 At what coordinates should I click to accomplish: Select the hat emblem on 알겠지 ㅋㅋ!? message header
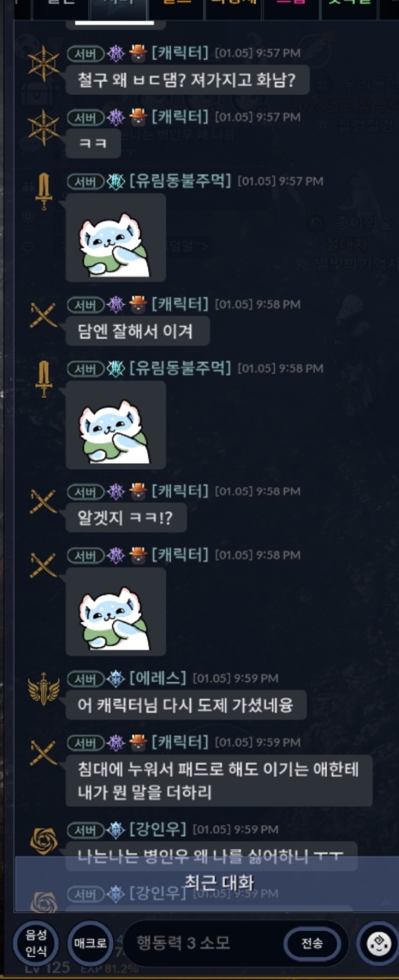pos(137,491)
